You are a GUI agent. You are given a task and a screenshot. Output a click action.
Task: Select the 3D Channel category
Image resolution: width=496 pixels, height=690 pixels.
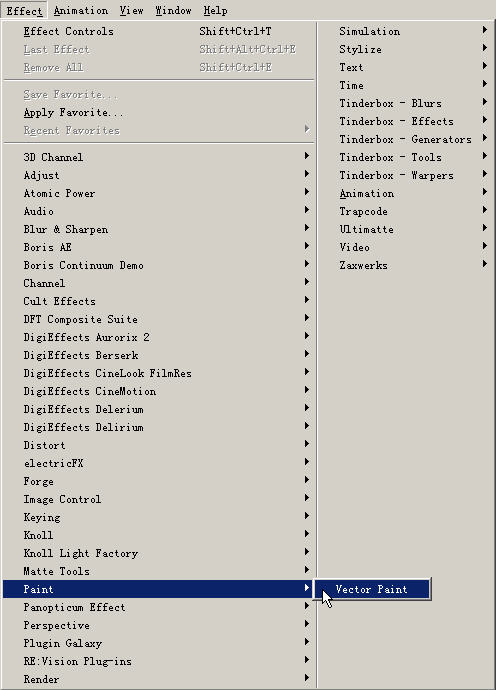[158, 157]
